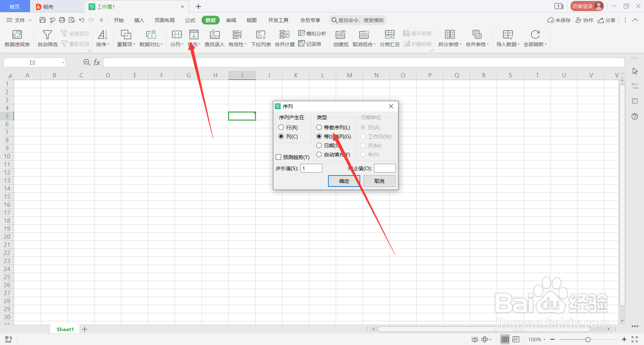
Task: Click the Split Table (拆分表格) icon
Action: pos(450,38)
